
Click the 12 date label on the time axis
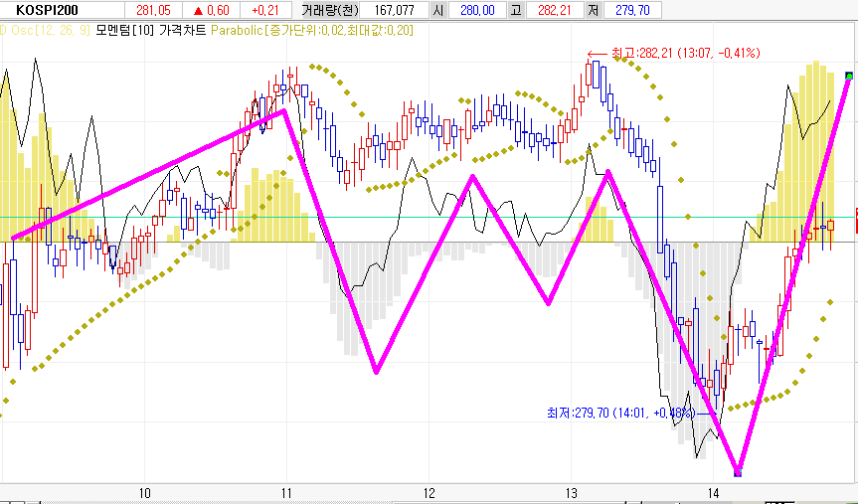429,493
